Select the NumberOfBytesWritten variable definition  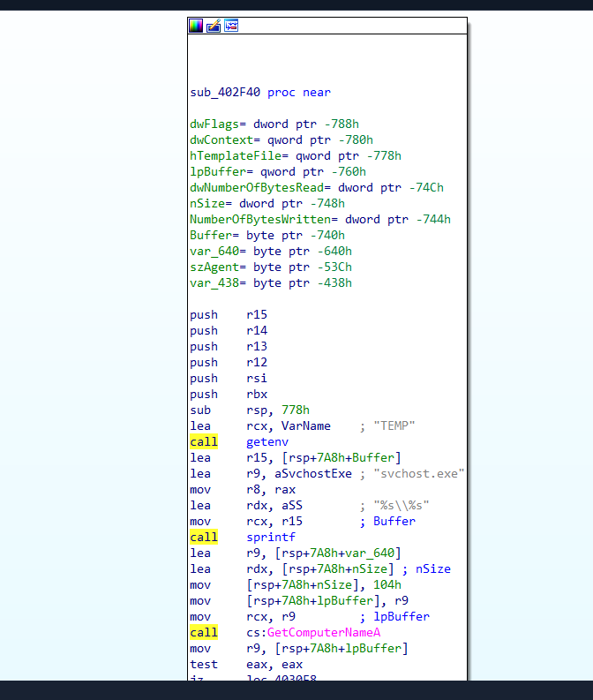coord(320,220)
